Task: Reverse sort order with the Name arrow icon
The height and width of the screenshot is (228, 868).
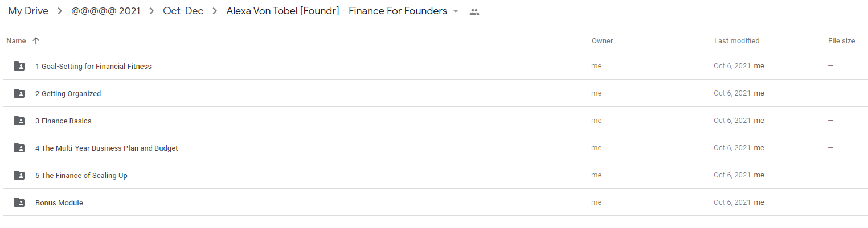Action: click(x=36, y=40)
